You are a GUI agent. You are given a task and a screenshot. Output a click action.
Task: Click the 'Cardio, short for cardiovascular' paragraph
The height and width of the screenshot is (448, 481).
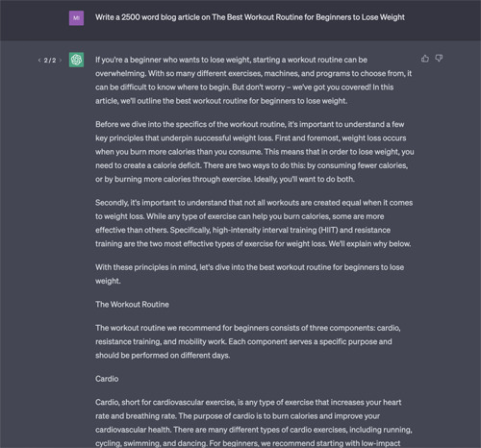254,423
